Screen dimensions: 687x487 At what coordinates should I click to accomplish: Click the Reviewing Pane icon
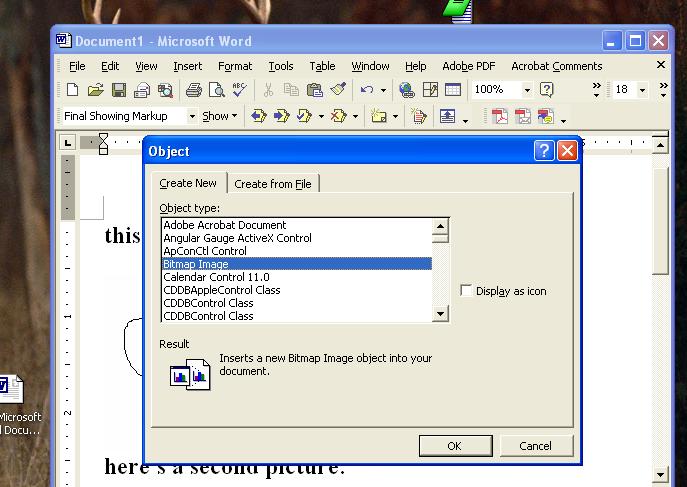click(x=447, y=116)
